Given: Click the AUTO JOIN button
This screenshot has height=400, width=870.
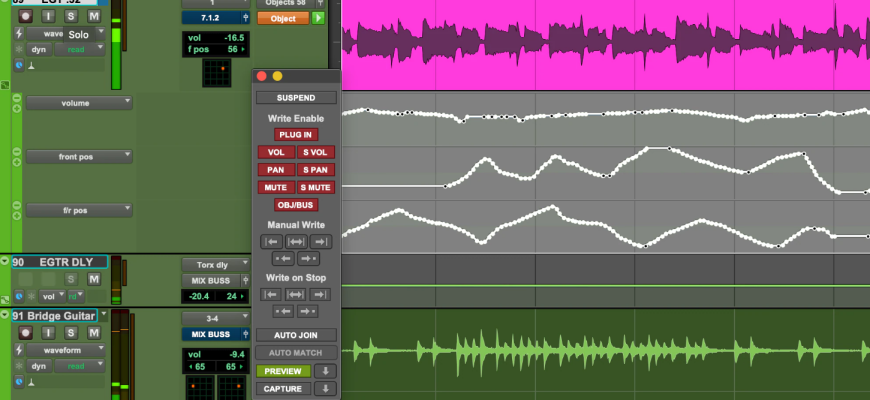Looking at the screenshot, I should [x=296, y=335].
